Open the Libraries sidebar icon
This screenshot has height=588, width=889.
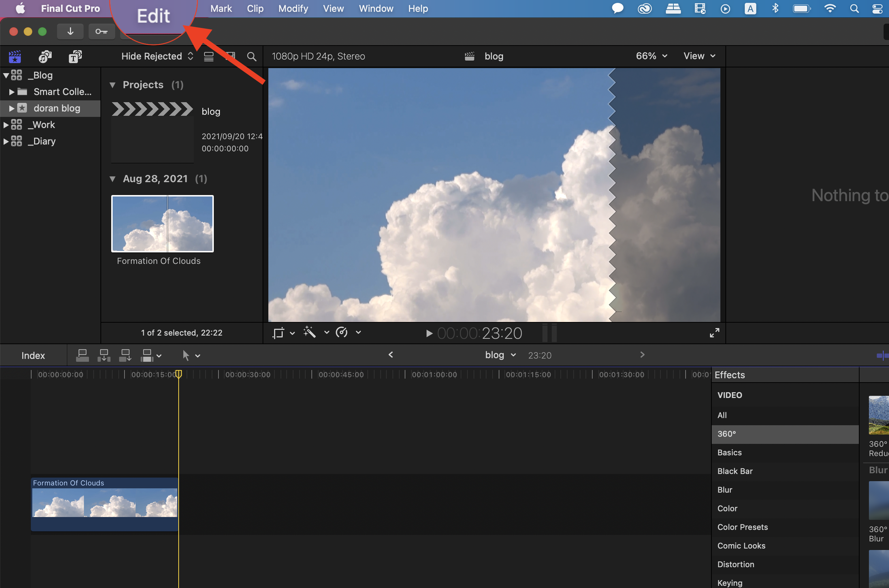click(x=15, y=57)
